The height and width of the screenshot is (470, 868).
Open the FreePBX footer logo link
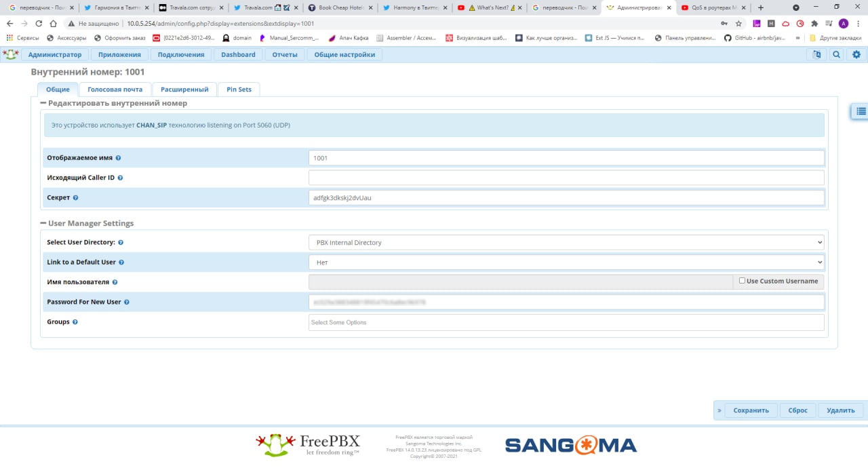(x=308, y=445)
